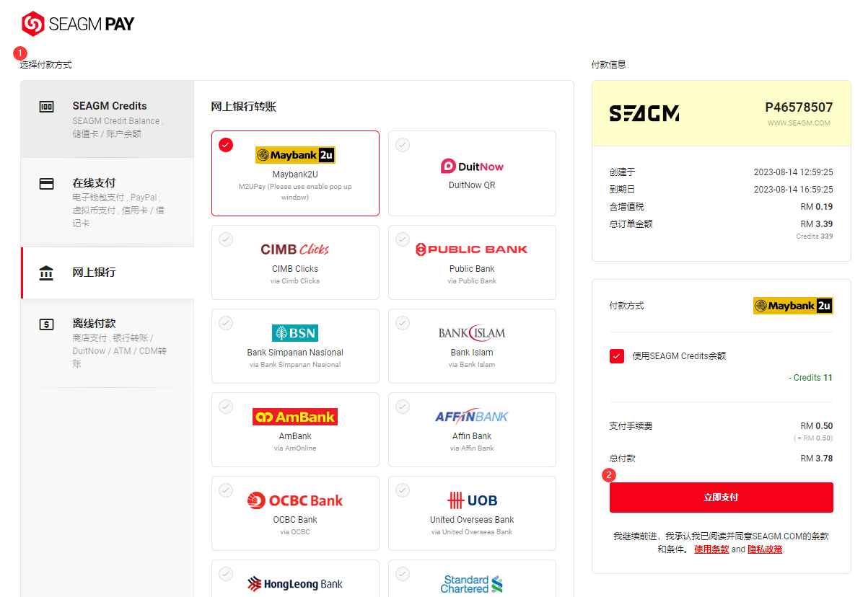Click the WWW.SEAGM.COM text

[x=799, y=123]
